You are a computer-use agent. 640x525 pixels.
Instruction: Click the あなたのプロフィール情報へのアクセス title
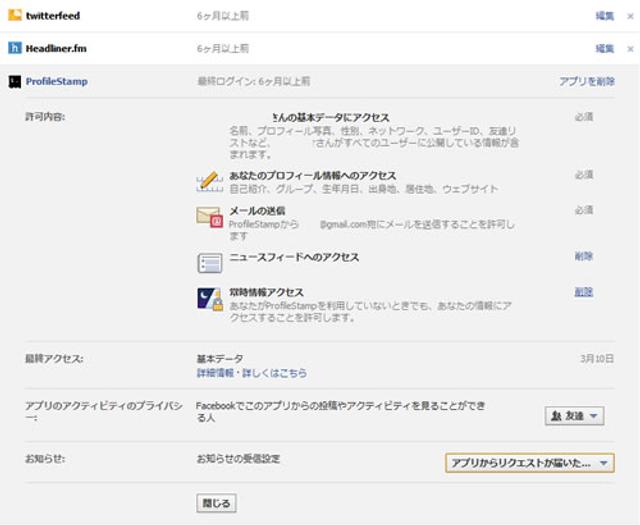coord(312,176)
